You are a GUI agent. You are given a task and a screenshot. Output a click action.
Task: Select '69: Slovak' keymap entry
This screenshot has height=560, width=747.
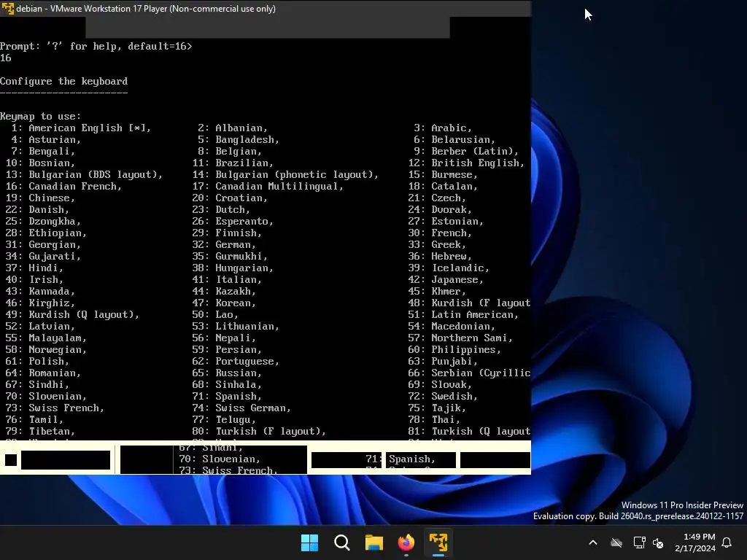[x=440, y=385]
